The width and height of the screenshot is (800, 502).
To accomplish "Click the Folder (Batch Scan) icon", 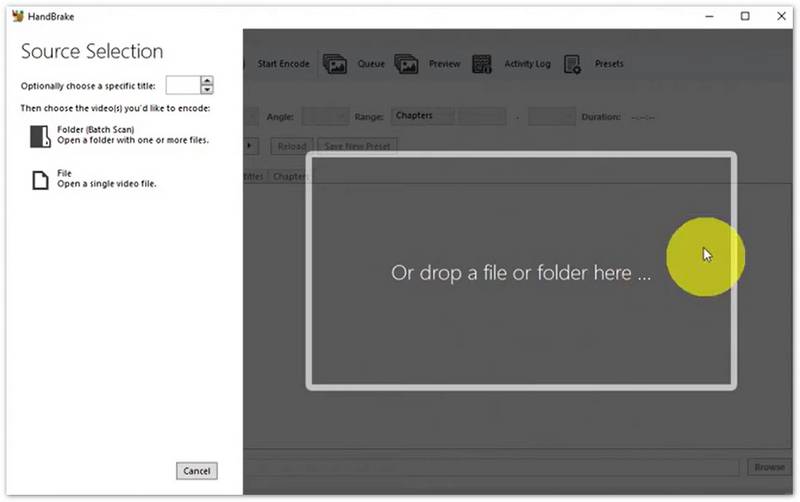I will pos(40,136).
